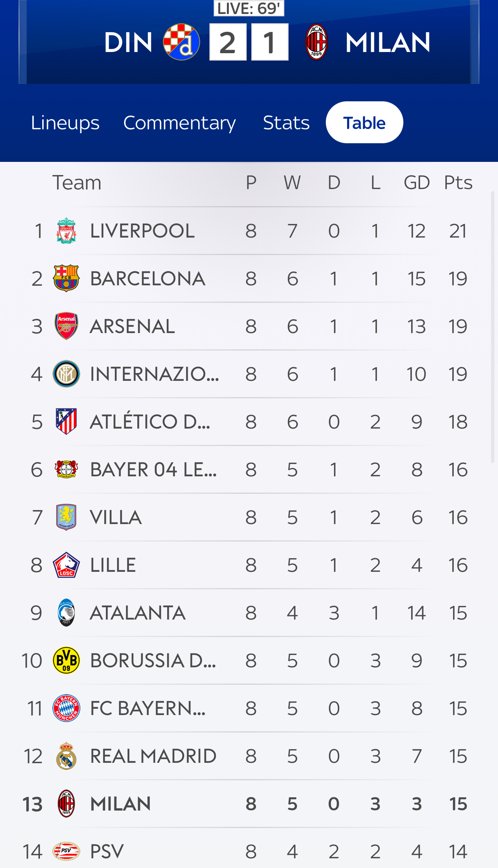
Task: Click the GD column header
Action: (x=417, y=182)
